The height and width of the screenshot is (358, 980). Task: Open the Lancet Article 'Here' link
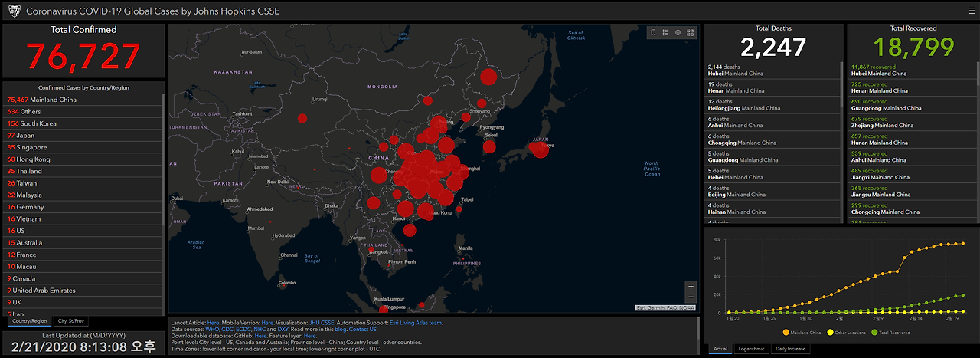pos(213,323)
